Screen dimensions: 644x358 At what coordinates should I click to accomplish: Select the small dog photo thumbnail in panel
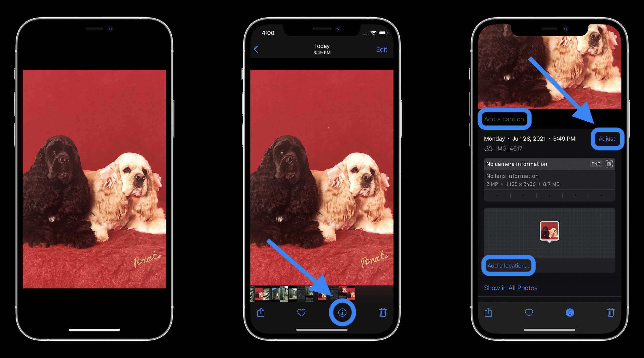549,230
